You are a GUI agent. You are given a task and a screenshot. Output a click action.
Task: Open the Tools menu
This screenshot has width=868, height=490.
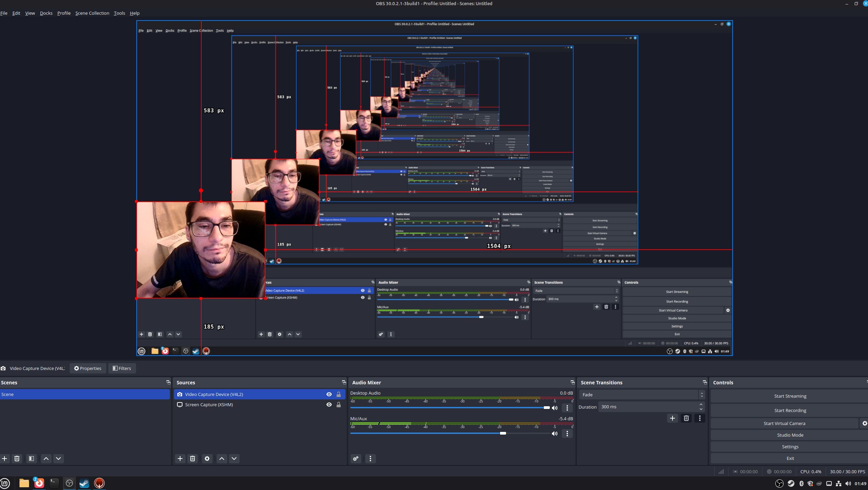point(119,13)
